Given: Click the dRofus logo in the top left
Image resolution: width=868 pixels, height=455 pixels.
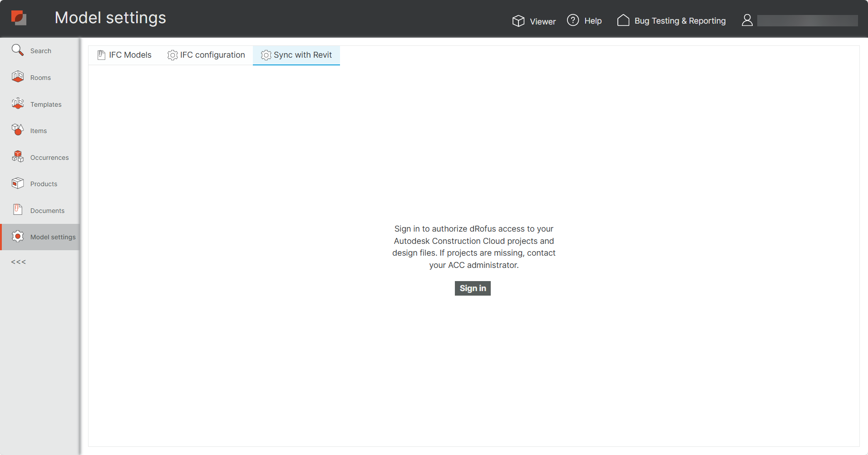Looking at the screenshot, I should tap(19, 18).
